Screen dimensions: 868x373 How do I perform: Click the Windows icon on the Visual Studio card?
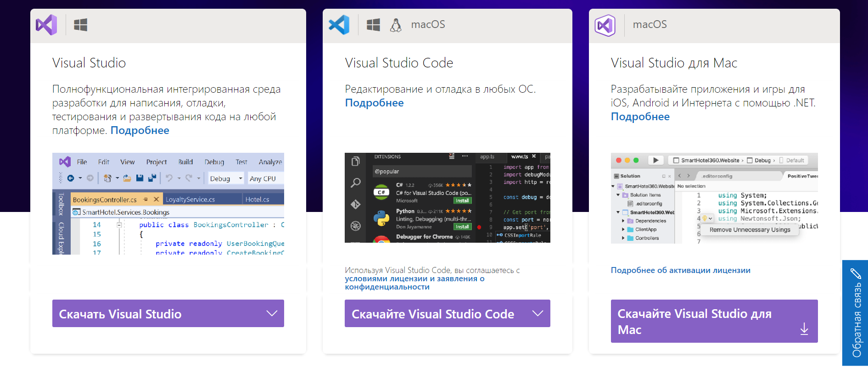coord(81,25)
